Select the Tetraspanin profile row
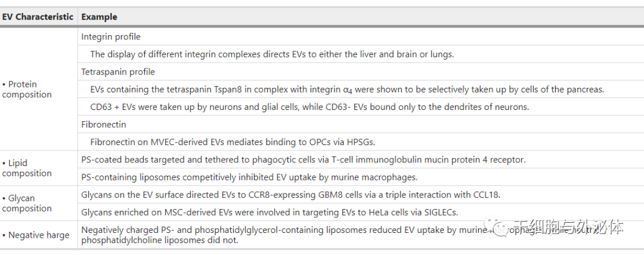This screenshot has width=644, height=255. coord(361,72)
